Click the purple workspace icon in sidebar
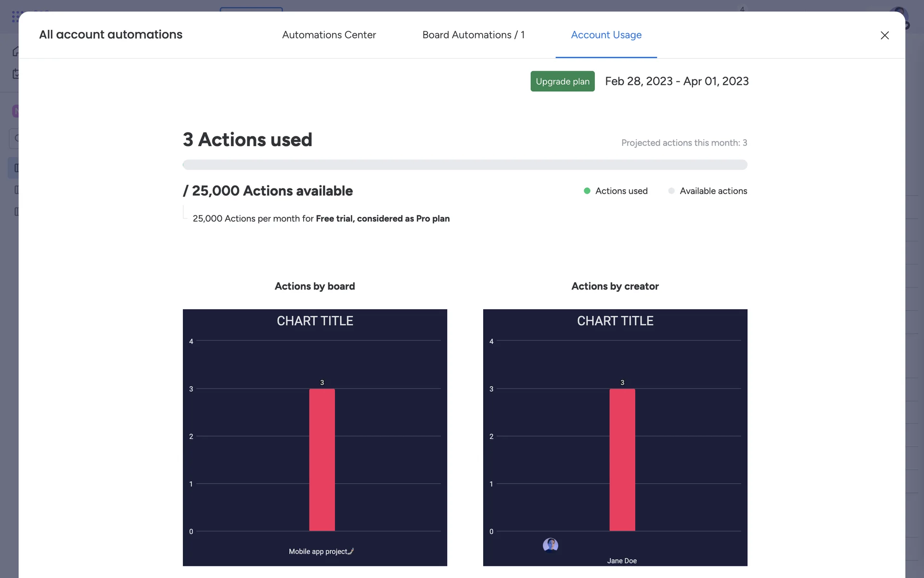 15,111
